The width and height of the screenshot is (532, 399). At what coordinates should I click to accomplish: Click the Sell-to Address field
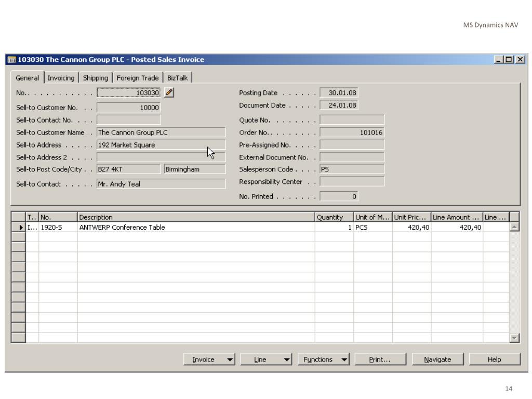(161, 145)
